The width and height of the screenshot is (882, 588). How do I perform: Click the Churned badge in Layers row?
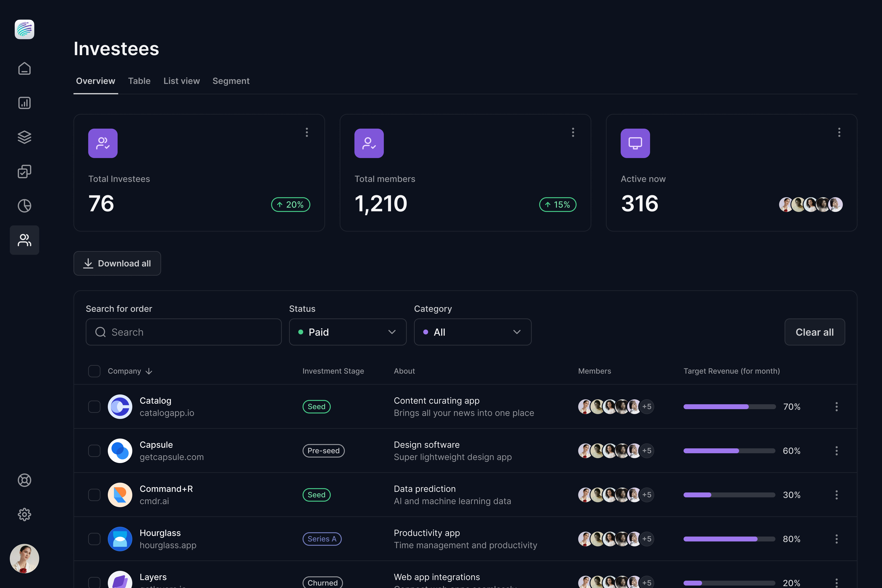[x=323, y=583]
